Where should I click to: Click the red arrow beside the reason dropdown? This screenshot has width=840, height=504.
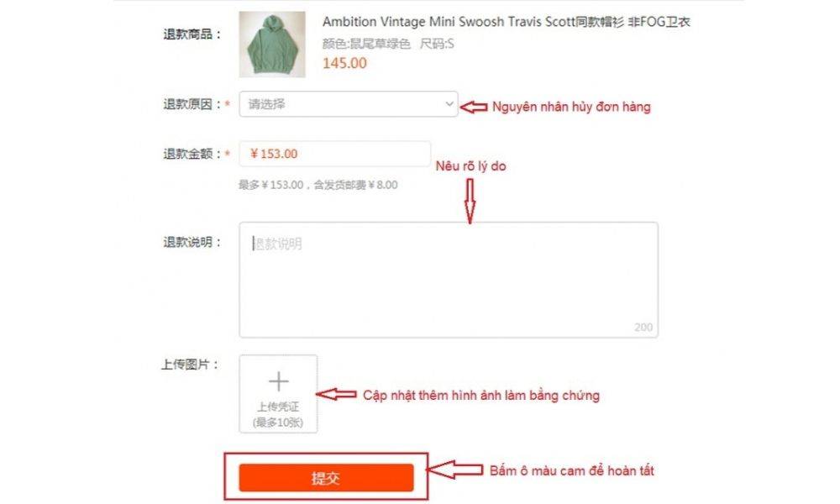coord(474,108)
